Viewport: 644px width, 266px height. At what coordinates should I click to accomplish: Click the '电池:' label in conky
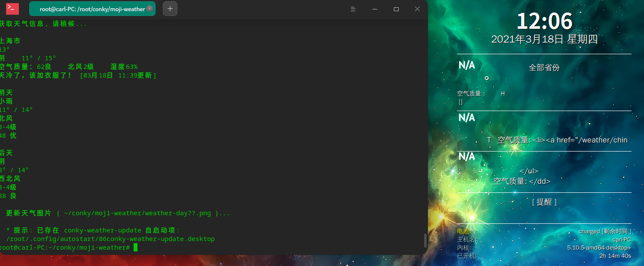click(x=464, y=232)
